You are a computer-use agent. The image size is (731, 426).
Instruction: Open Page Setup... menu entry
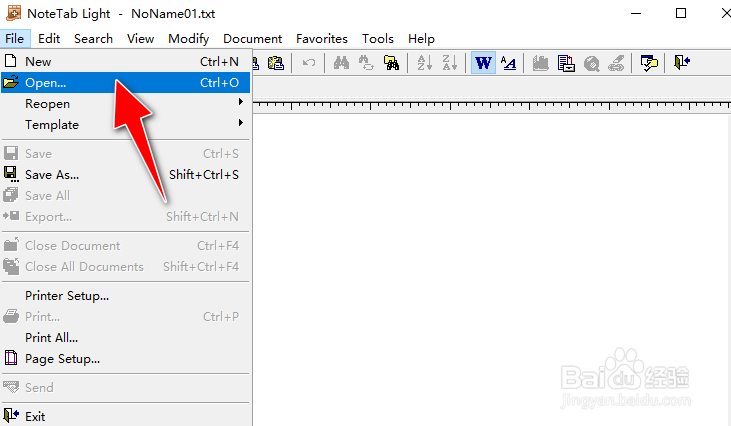pyautogui.click(x=125, y=358)
